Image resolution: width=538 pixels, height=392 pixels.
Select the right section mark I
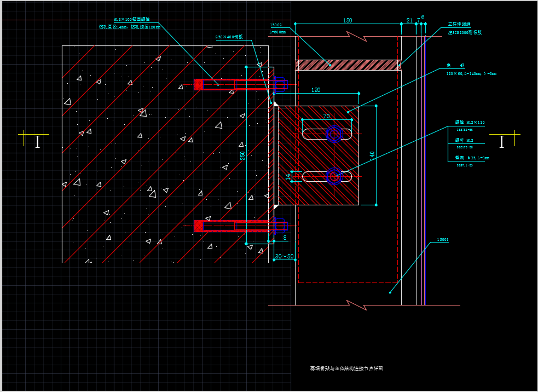(x=501, y=142)
